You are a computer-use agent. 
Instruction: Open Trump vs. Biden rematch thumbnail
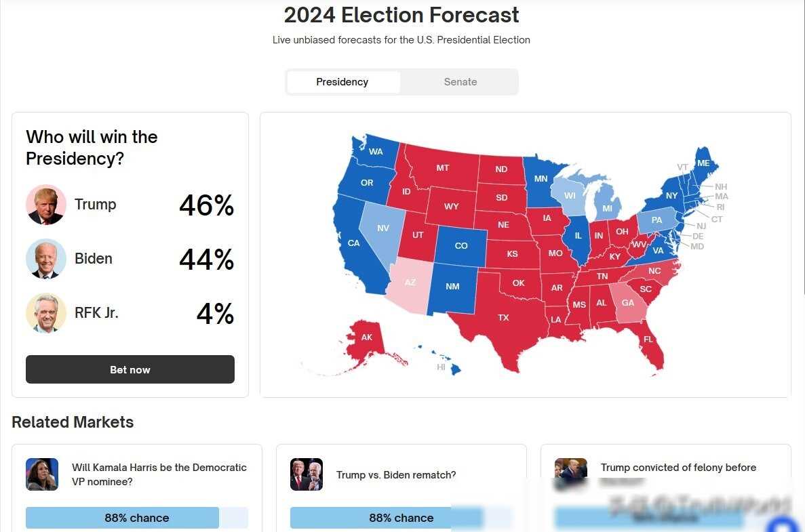307,474
